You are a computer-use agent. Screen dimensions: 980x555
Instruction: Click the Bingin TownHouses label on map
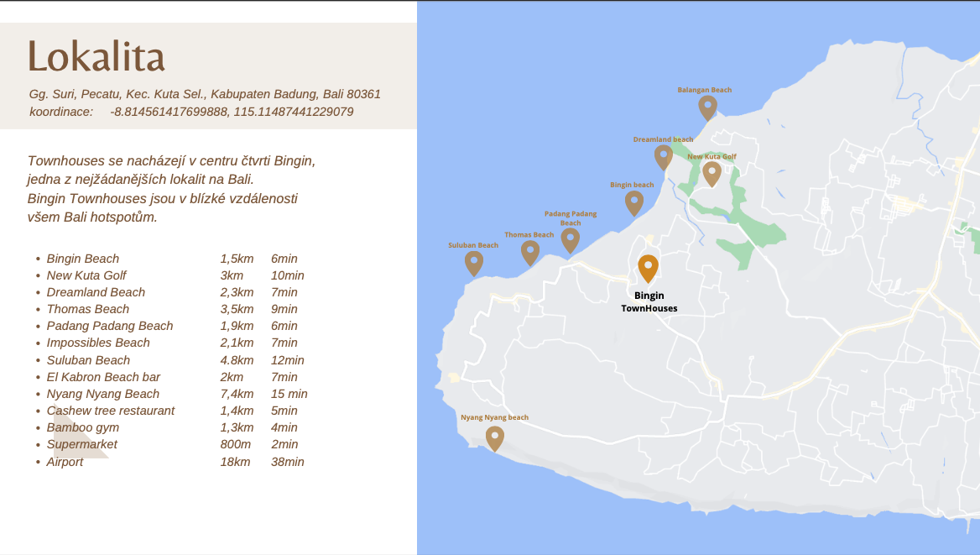coord(649,302)
